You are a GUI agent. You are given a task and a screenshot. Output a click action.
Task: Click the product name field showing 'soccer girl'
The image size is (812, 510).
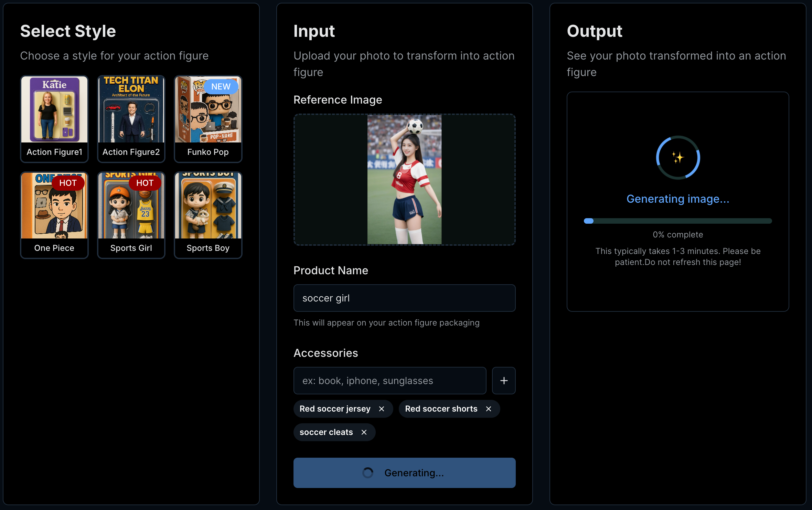(404, 298)
